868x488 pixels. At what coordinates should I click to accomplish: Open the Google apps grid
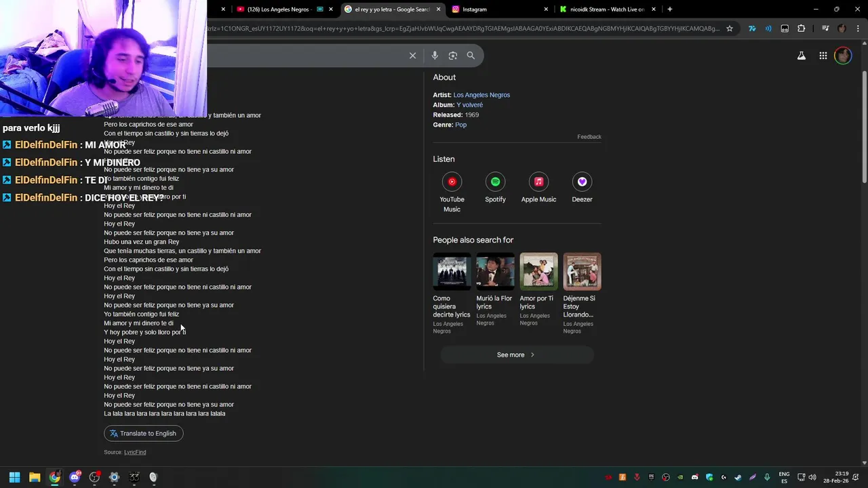click(x=823, y=56)
